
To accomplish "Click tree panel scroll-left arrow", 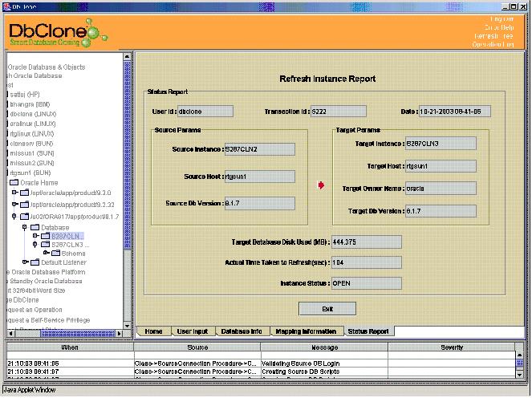I will 11,334.
